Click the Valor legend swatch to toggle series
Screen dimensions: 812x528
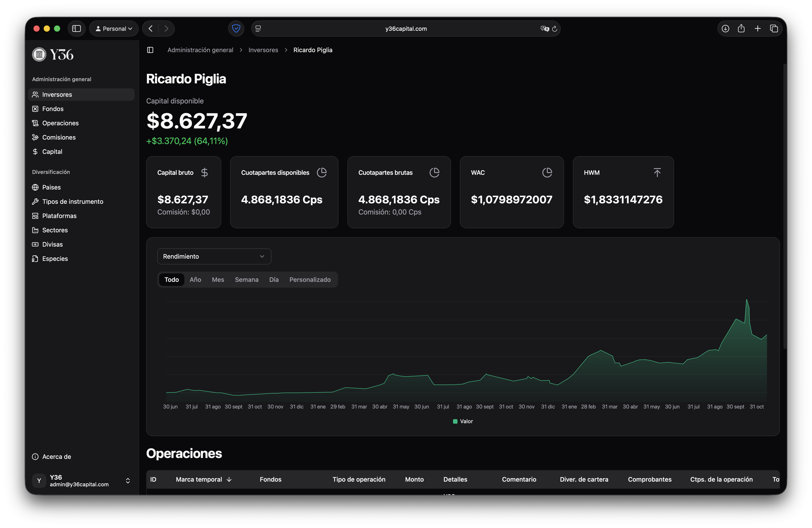point(455,421)
